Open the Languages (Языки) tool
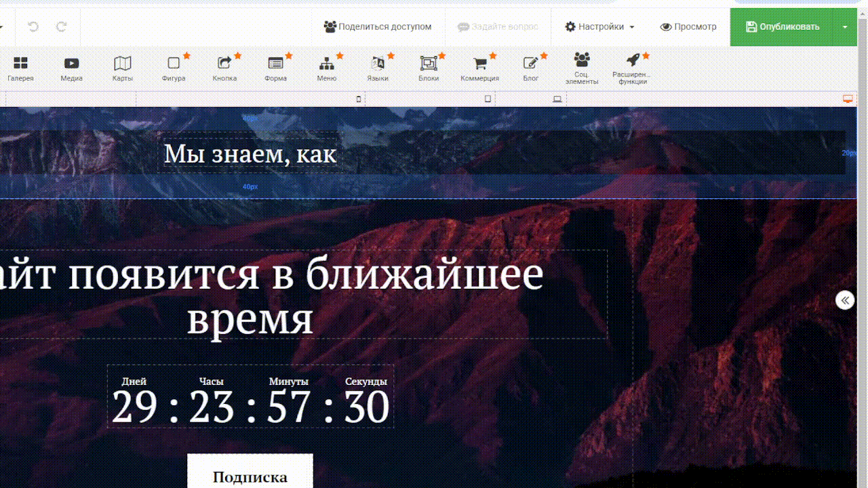 tap(378, 68)
